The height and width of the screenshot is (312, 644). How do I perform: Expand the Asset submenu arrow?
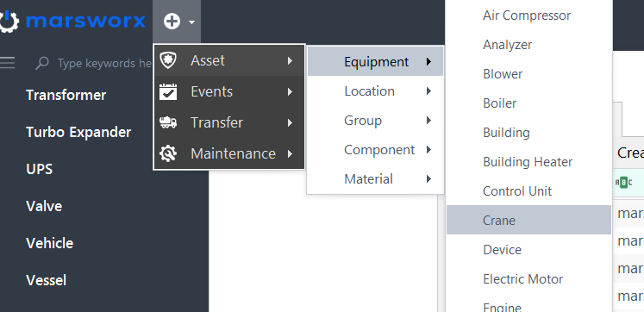(x=290, y=60)
